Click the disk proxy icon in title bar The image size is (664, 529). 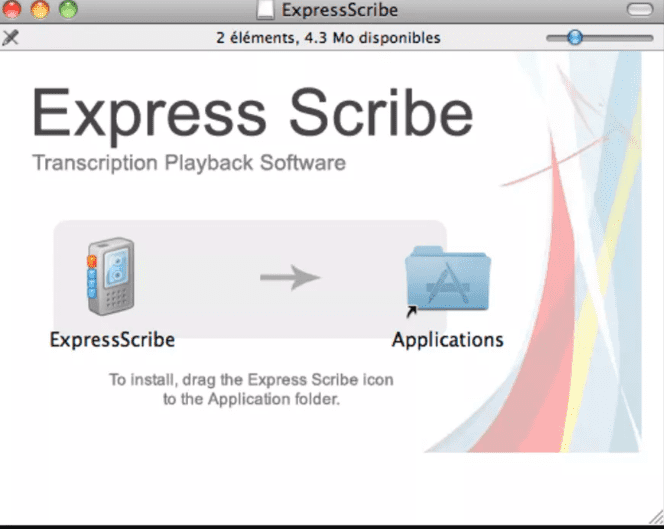coord(266,10)
